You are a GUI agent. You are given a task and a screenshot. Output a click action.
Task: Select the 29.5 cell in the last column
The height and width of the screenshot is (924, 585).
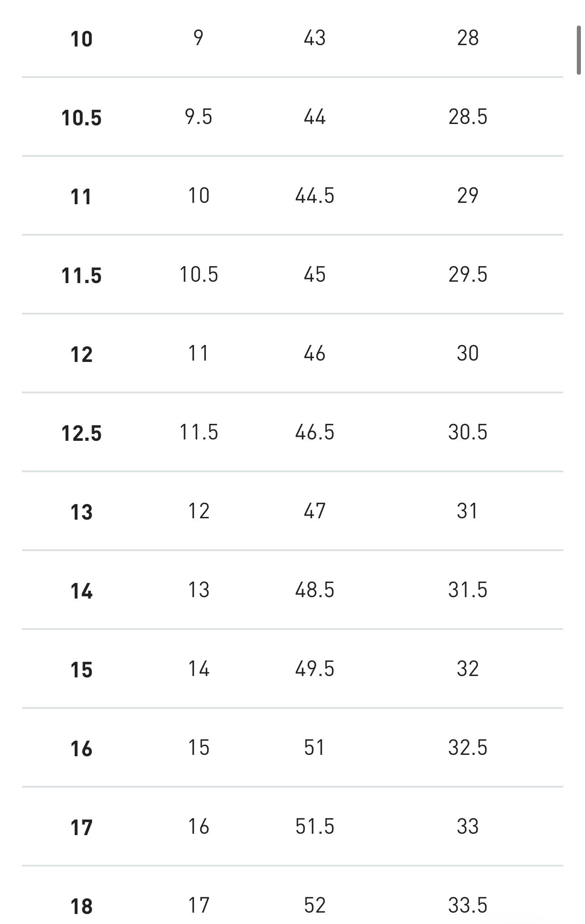point(468,274)
